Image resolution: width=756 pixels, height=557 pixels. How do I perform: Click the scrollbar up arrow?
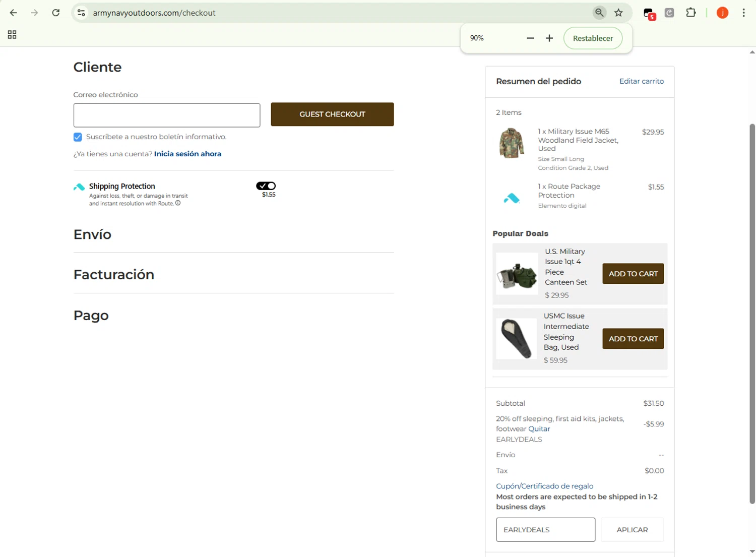pyautogui.click(x=752, y=52)
